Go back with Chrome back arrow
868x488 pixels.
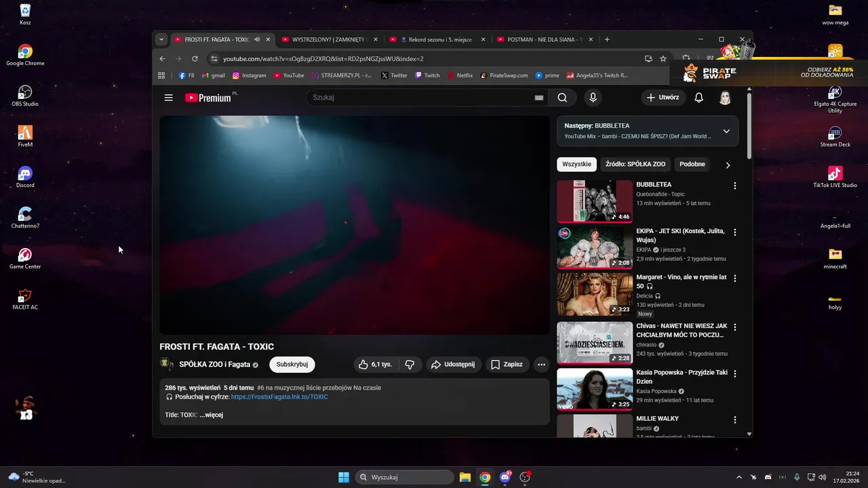pos(162,59)
